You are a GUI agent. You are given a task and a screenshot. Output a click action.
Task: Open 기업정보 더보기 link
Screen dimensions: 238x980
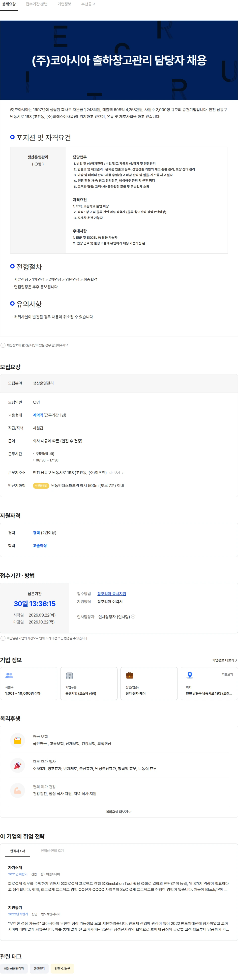click(x=224, y=660)
